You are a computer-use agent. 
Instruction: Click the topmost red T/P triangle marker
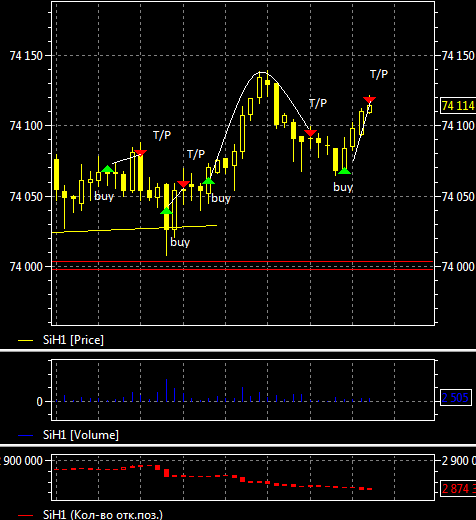(x=370, y=100)
